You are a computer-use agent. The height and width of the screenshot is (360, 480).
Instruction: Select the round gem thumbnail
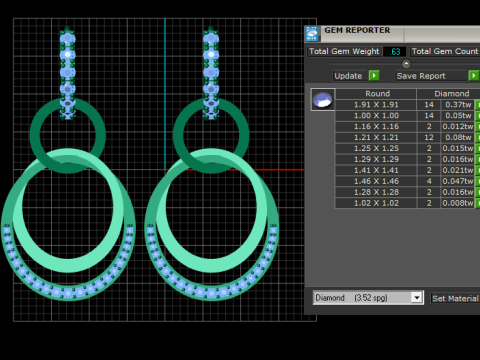(323, 99)
